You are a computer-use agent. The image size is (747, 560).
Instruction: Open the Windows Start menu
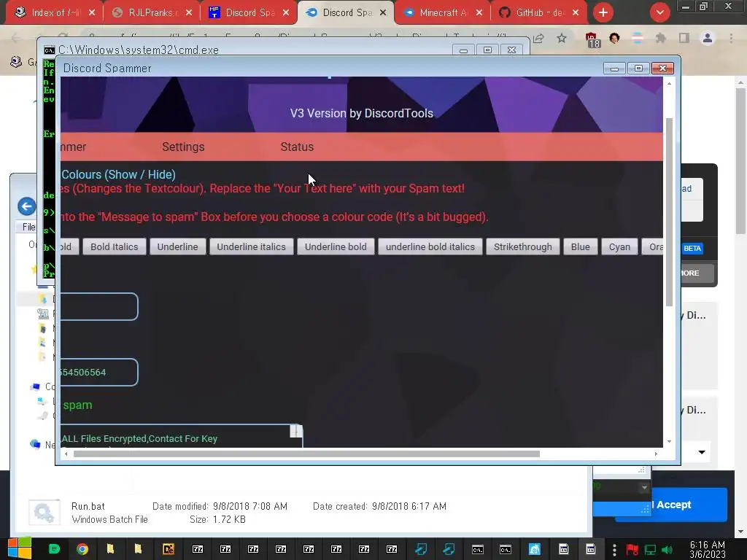coord(19,548)
